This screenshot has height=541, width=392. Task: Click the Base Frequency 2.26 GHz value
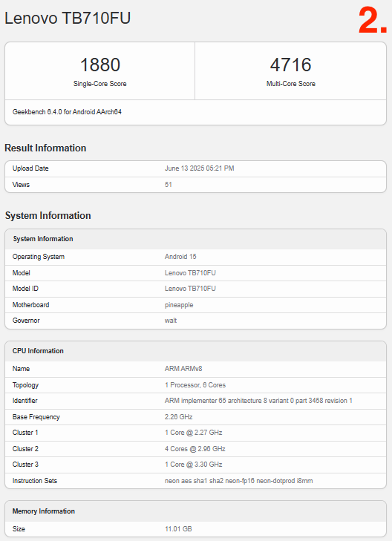click(178, 417)
